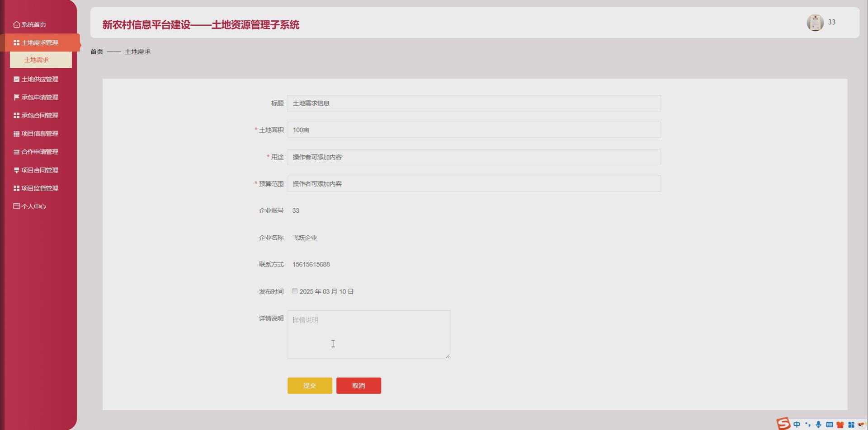The image size is (868, 430).
Task: Open the soft keyboard icon in IME bar
Action: click(830, 425)
